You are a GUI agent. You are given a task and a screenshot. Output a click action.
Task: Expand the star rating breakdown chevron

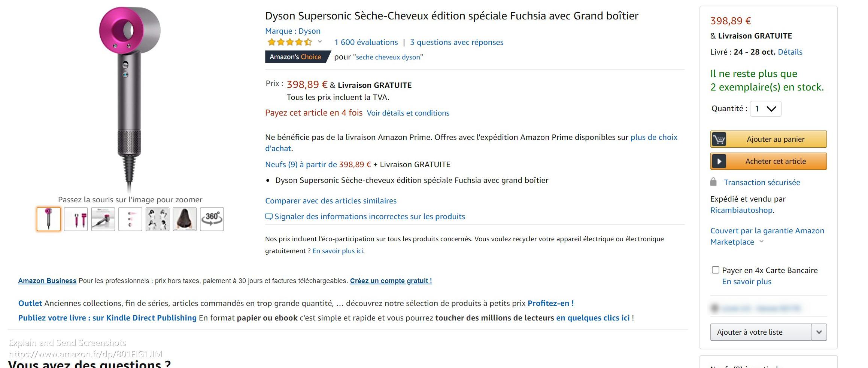[320, 42]
